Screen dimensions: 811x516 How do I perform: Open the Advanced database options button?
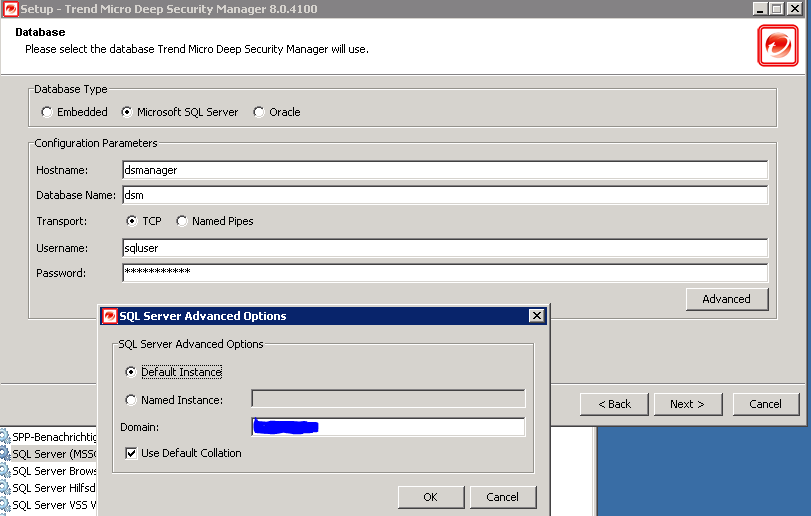pyautogui.click(x=727, y=299)
